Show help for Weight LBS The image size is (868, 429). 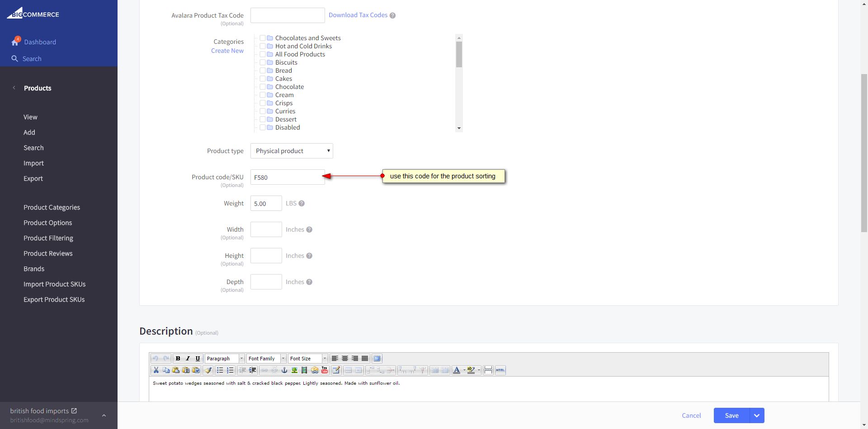(x=302, y=203)
